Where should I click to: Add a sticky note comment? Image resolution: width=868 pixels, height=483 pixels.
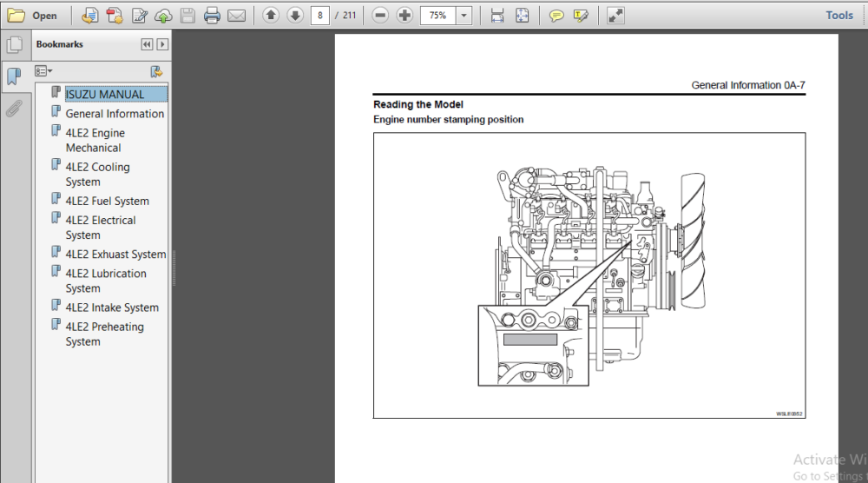[556, 16]
